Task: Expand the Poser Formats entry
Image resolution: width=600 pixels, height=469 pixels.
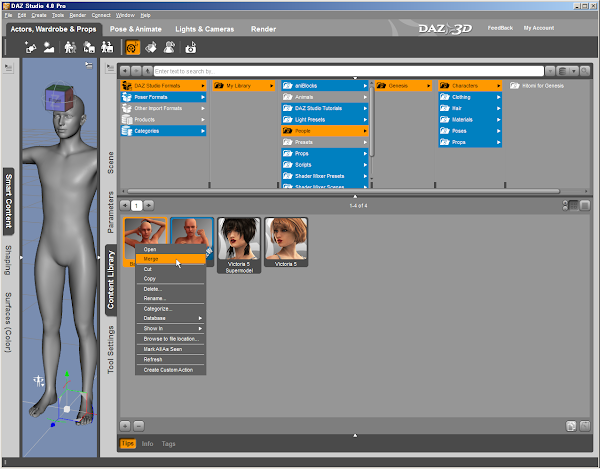Action: pyautogui.click(x=163, y=97)
